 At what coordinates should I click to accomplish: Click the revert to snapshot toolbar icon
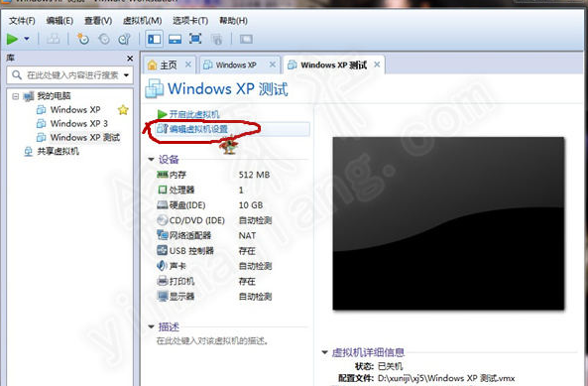(x=104, y=39)
